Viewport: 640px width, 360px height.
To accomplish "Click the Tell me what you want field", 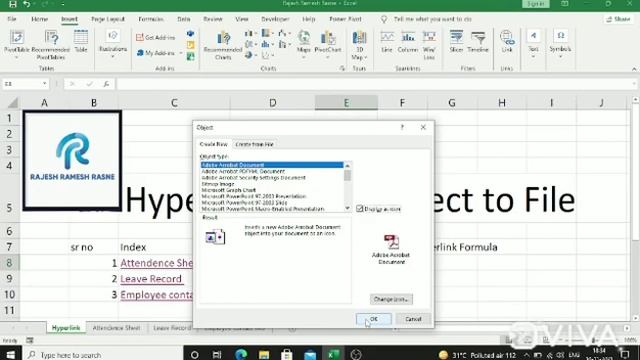I will point(433,19).
